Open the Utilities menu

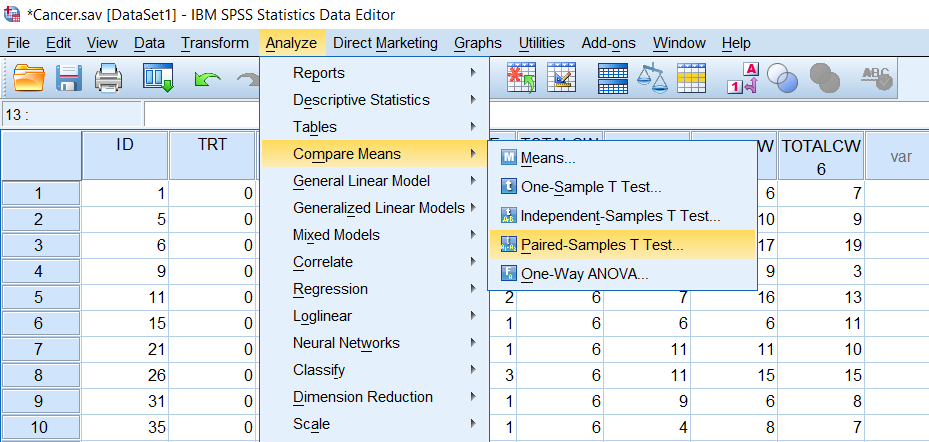(542, 43)
